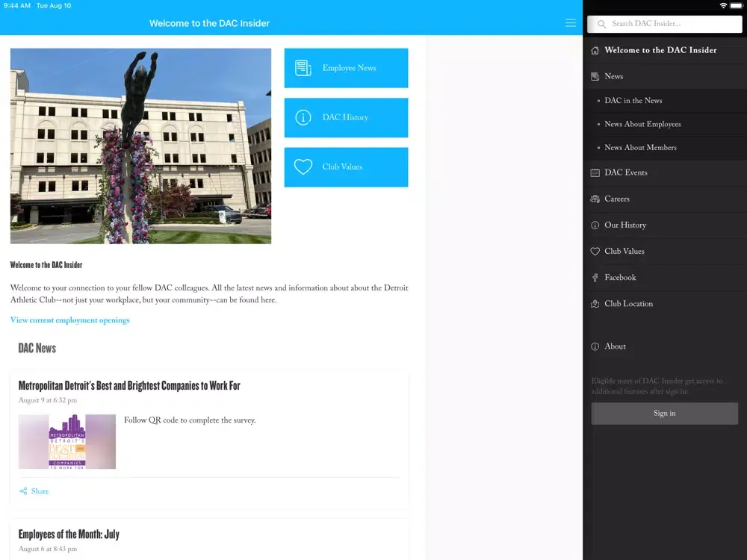This screenshot has height=560, width=747.
Task: Select Facebook in sidebar
Action: (665, 278)
